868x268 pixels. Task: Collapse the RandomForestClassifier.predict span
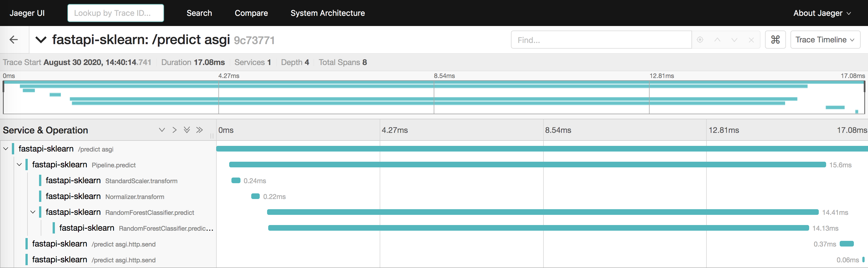(33, 212)
